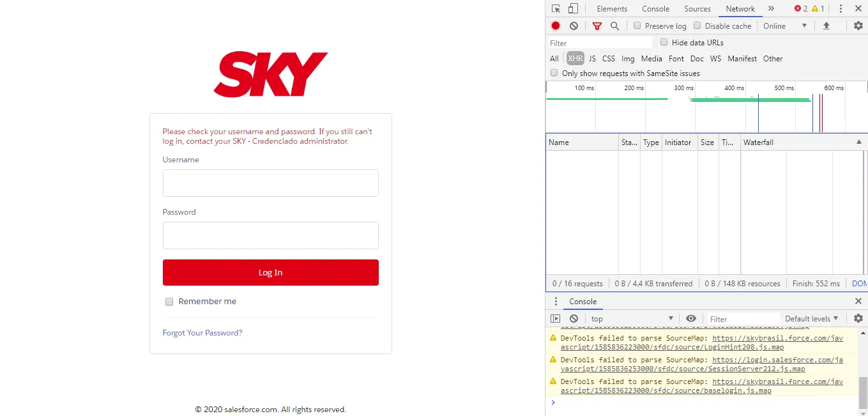Switch to the Elements tab

[612, 9]
